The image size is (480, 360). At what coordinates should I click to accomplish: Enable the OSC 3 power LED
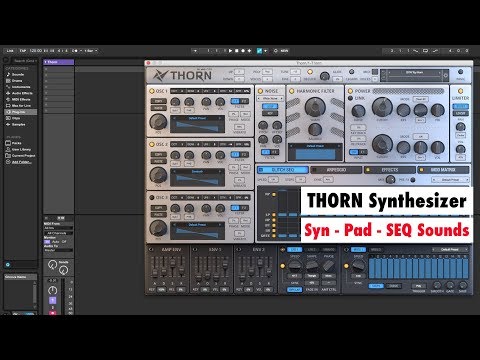coord(152,197)
